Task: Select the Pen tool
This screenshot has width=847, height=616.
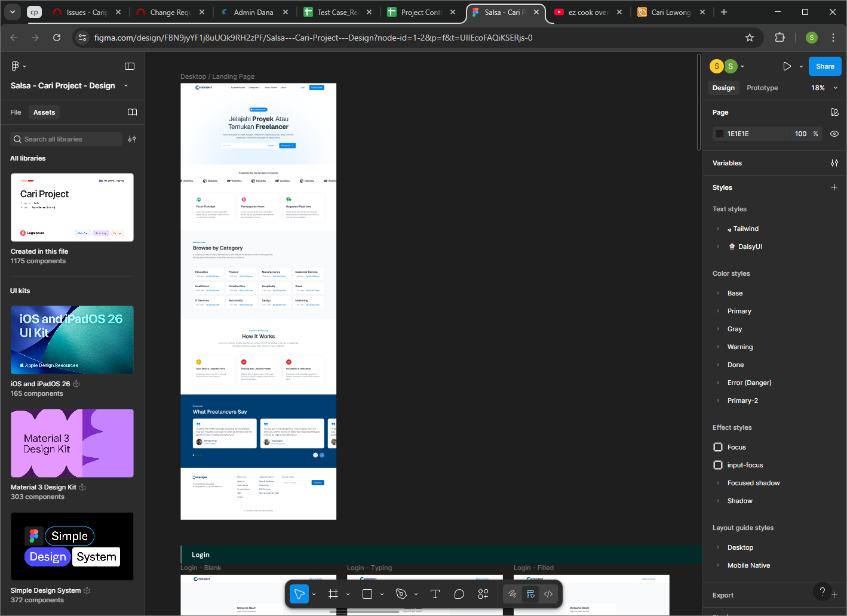Action: tap(401, 594)
